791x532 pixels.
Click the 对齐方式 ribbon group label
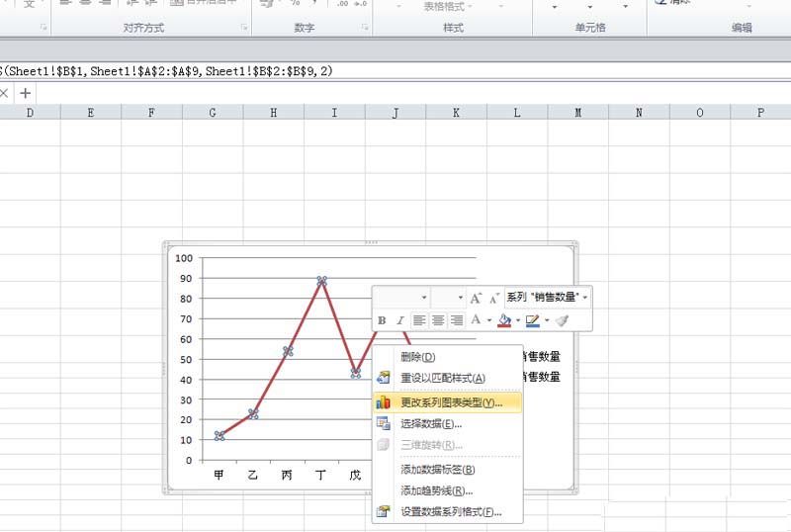(143, 28)
